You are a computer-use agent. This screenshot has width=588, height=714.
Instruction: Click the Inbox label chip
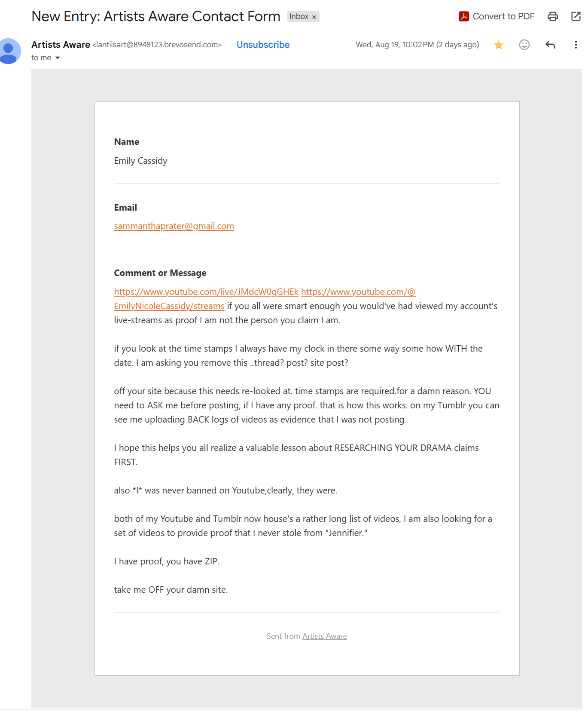(299, 16)
